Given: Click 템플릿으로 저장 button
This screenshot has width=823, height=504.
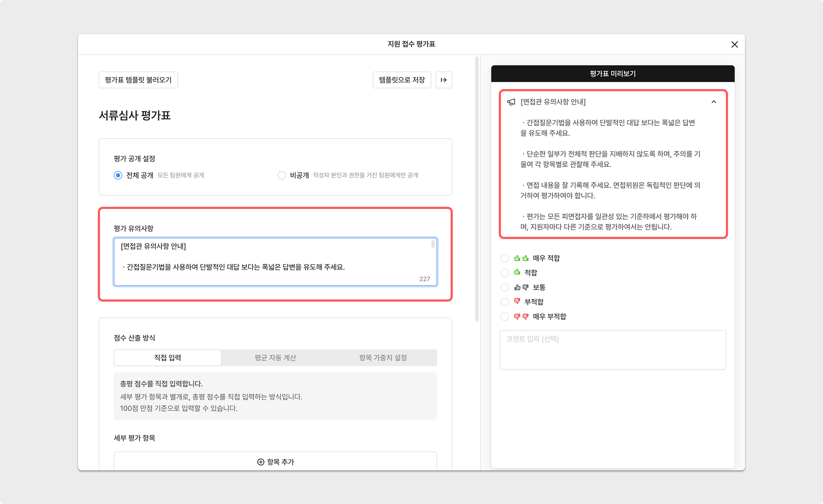Looking at the screenshot, I should (402, 80).
